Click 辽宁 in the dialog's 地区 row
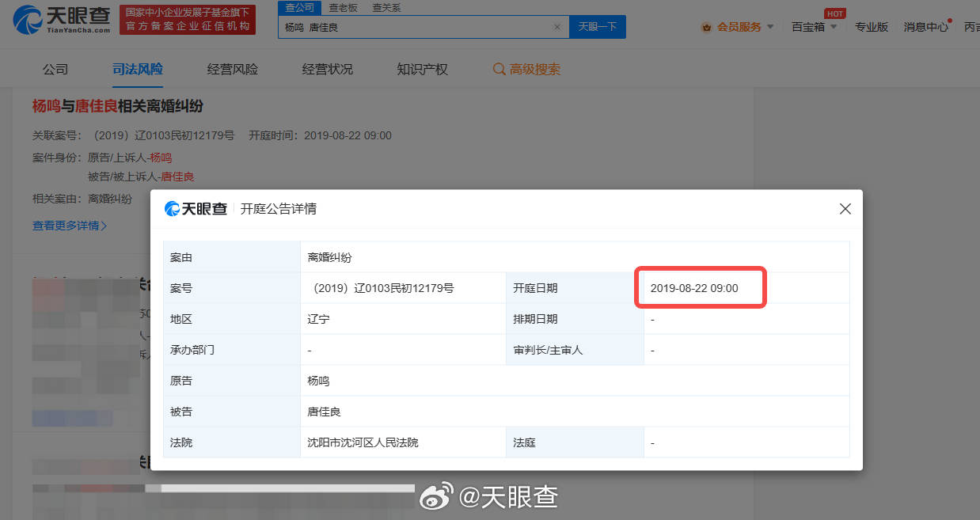 (x=319, y=319)
